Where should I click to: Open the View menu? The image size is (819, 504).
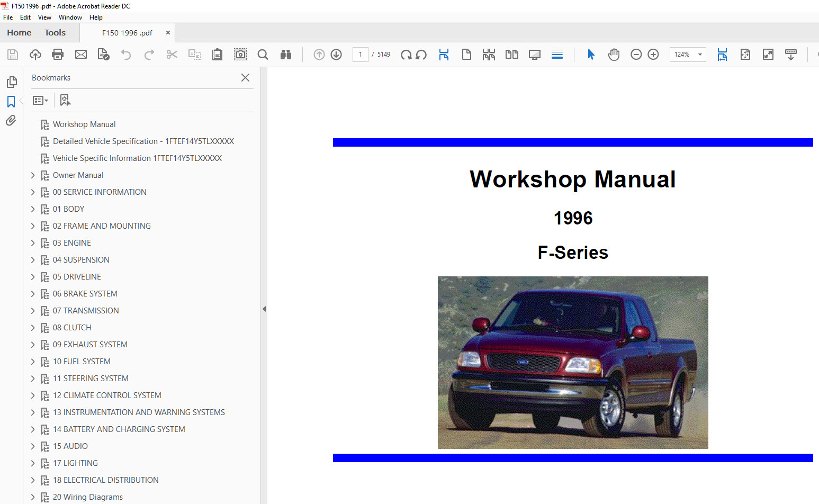[x=44, y=17]
